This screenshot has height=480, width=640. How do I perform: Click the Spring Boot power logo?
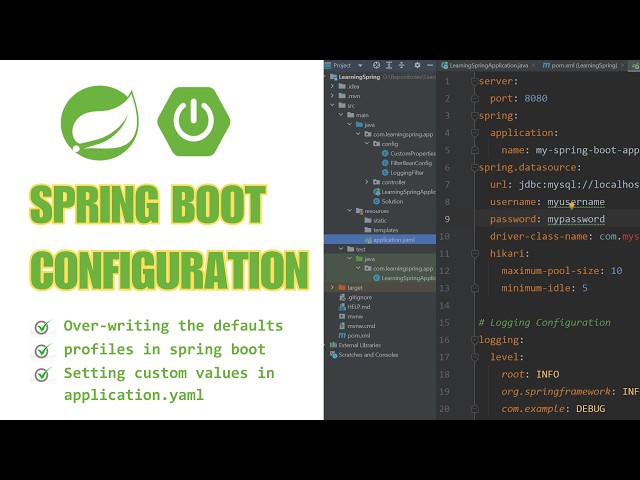(x=194, y=121)
